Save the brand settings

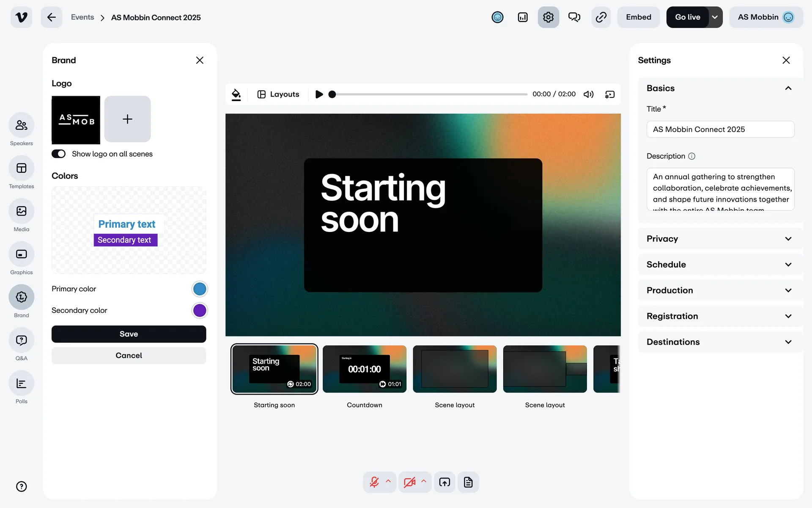[x=129, y=334]
